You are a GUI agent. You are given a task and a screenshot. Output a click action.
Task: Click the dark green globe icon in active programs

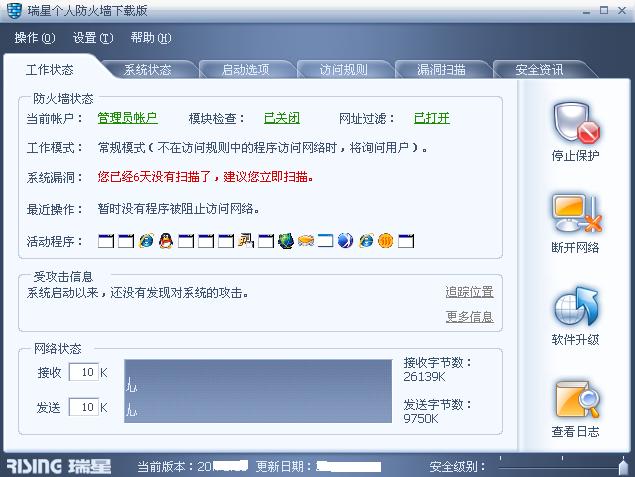click(x=286, y=241)
